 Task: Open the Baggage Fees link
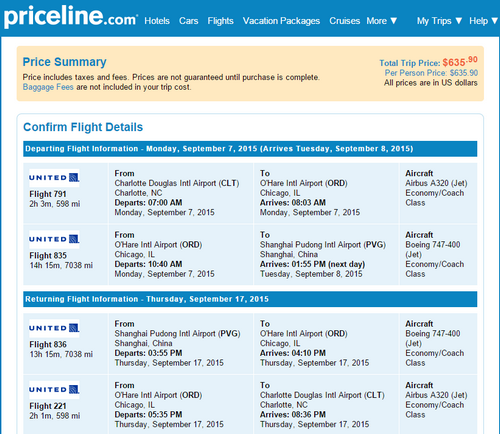tap(48, 87)
